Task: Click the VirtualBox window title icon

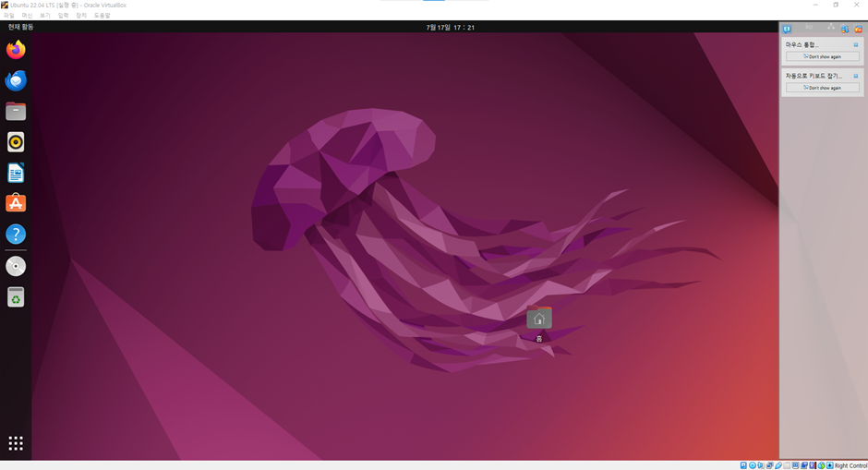Action: click(5, 5)
